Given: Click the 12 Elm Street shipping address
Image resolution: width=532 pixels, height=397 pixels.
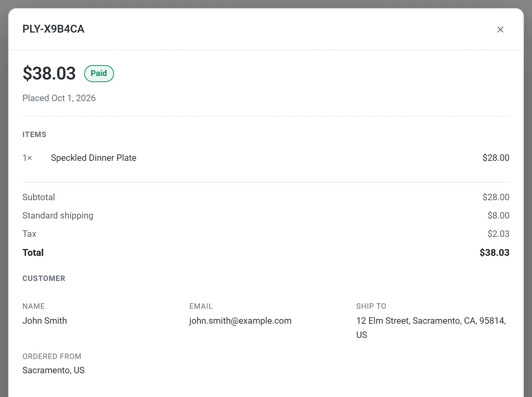Looking at the screenshot, I should coord(431,328).
